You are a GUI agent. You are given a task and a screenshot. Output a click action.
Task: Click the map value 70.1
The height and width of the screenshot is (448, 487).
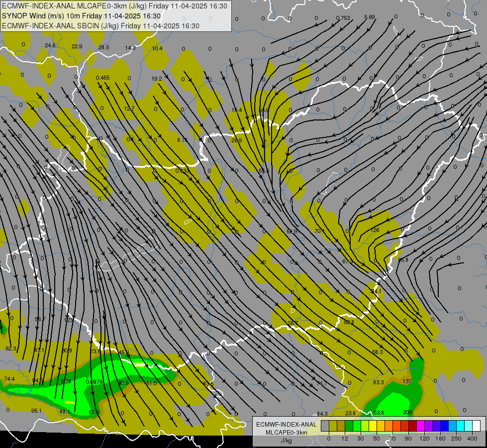(x=319, y=231)
